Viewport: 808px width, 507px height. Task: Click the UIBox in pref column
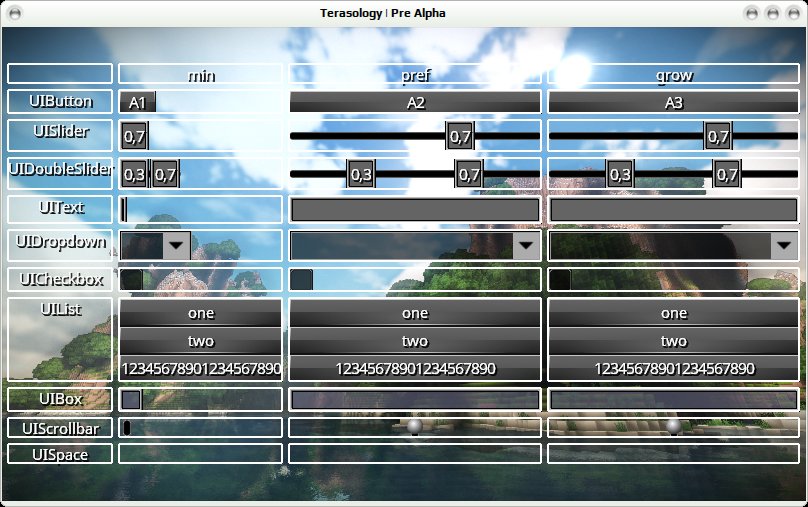coord(415,400)
